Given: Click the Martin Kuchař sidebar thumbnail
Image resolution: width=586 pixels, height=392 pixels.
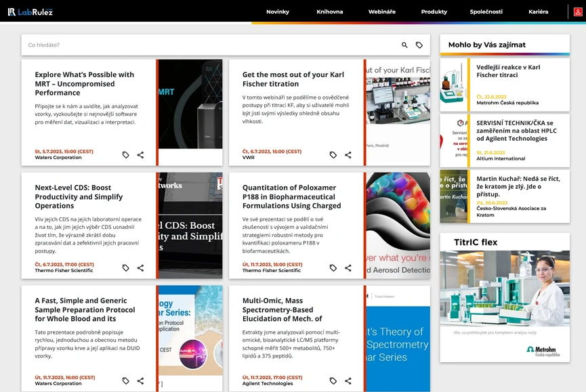Looking at the screenshot, I should (454, 196).
